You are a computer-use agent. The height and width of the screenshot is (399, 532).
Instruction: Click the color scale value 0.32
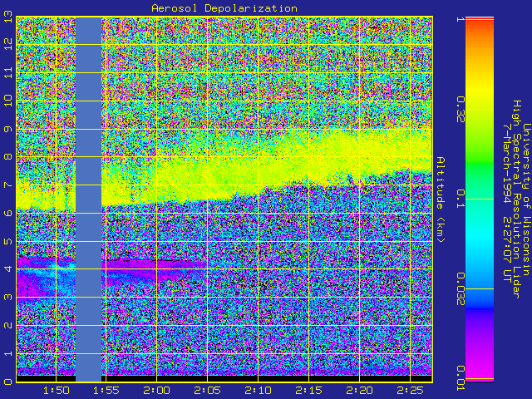pyautogui.click(x=461, y=111)
